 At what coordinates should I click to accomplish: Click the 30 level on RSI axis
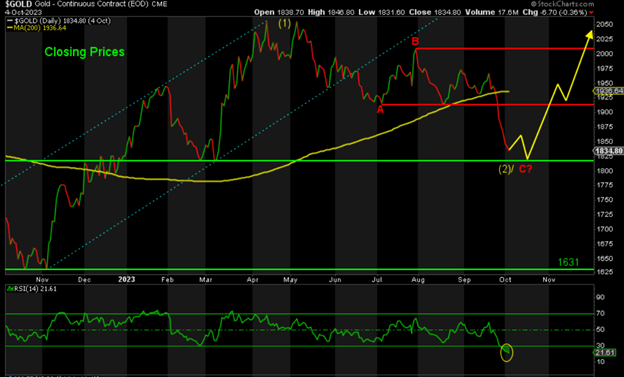601,346
